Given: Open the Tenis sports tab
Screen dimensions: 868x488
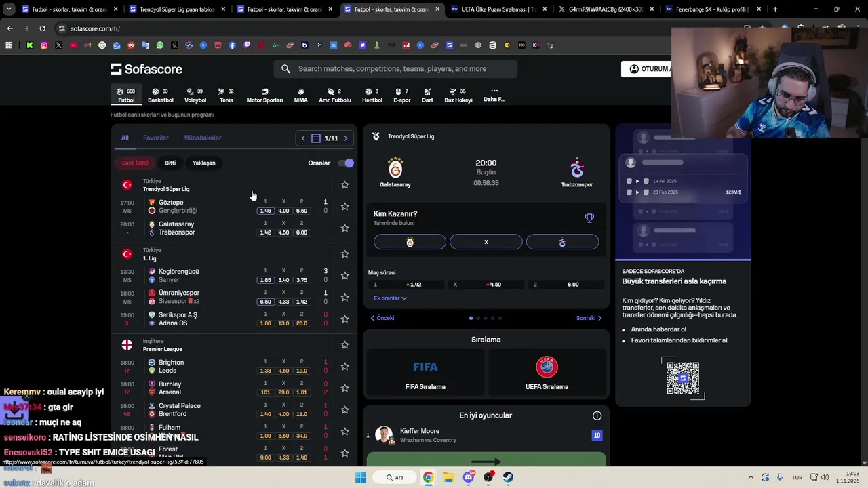Looking at the screenshot, I should coord(226,96).
